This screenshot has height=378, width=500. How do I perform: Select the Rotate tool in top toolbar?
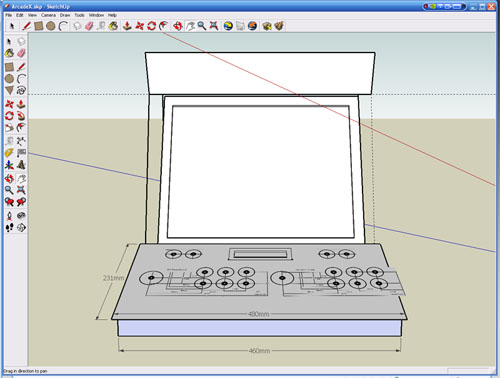pos(151,26)
